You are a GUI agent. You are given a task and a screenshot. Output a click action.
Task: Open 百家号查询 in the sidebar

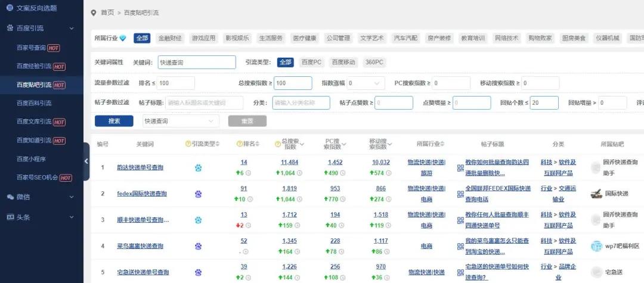tap(39, 48)
